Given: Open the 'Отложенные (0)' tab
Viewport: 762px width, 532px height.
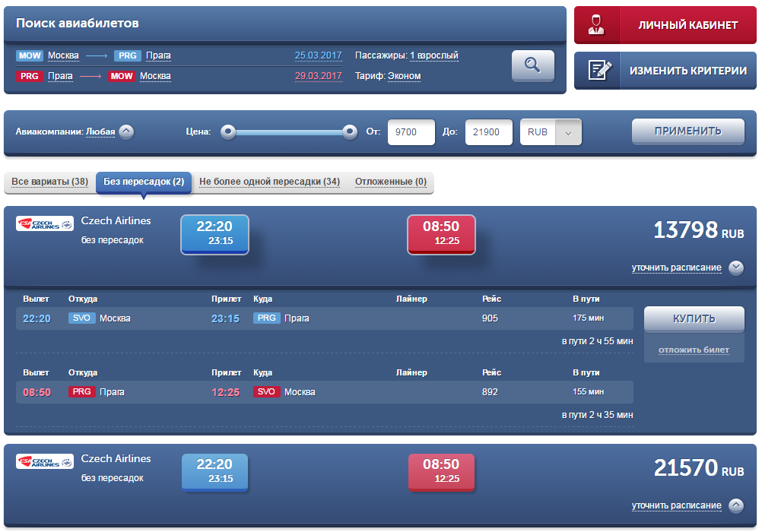Looking at the screenshot, I should pyautogui.click(x=389, y=182).
